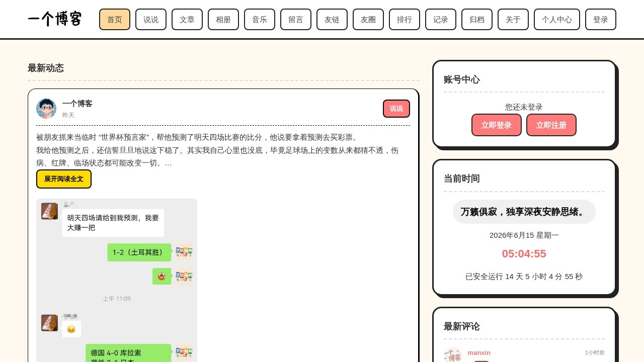Open the 音乐 page
644x362 pixels.
click(260, 20)
